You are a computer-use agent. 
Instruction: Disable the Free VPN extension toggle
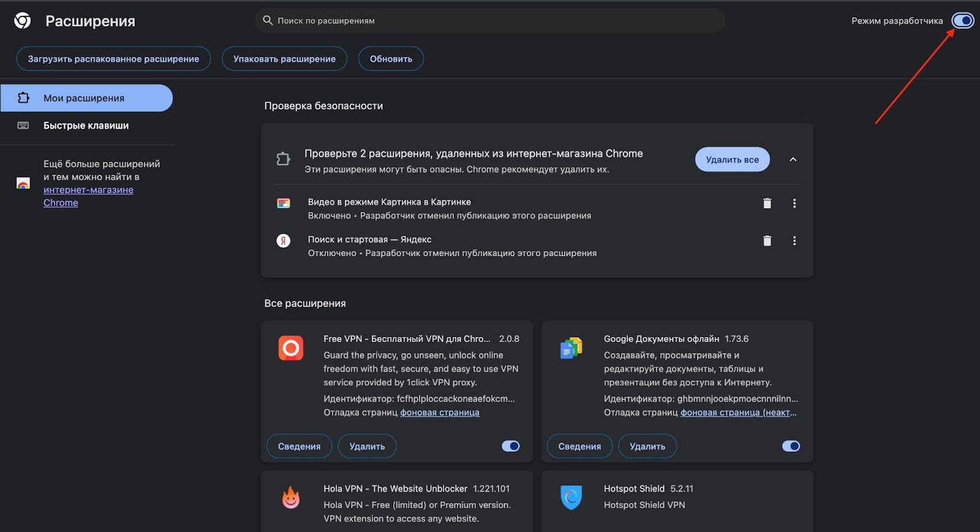click(x=511, y=446)
